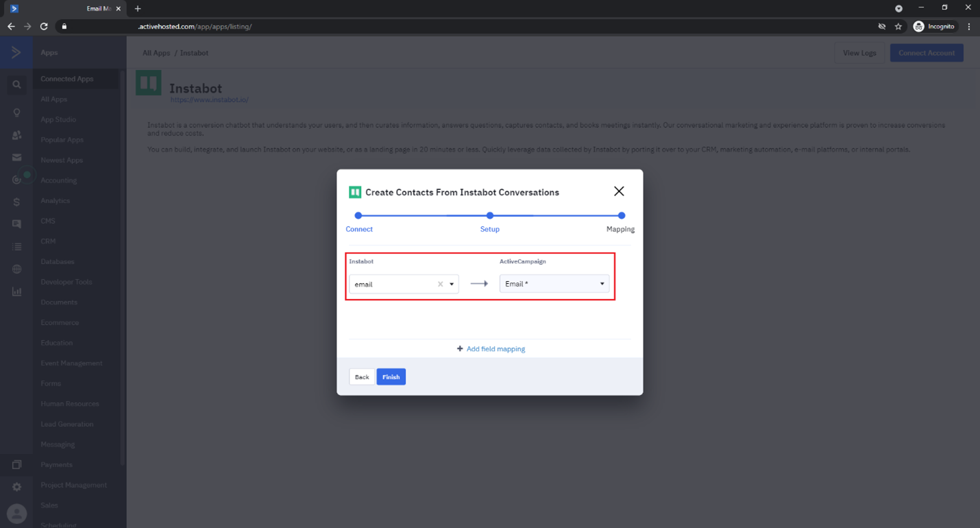Open the Instabot email dropdown arrow
Image resolution: width=980 pixels, height=528 pixels.
pos(452,284)
